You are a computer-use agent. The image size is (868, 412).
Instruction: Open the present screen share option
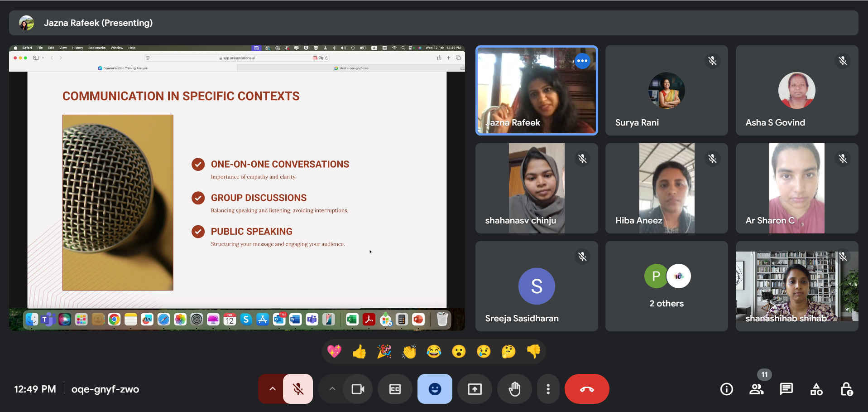tap(475, 389)
